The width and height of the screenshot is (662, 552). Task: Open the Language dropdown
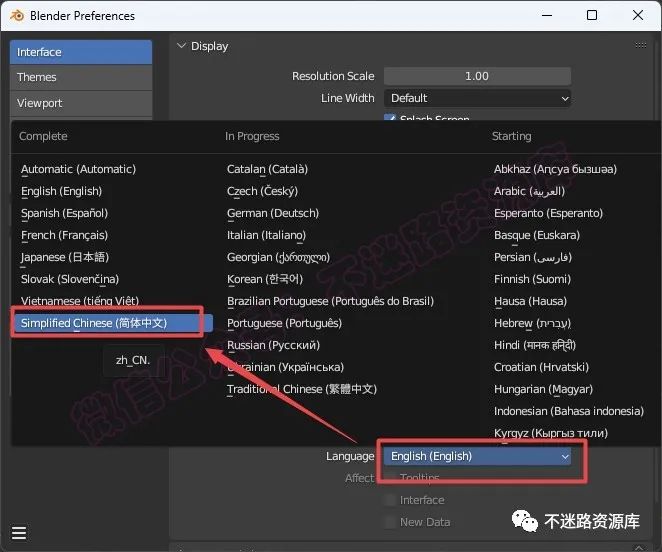tap(478, 456)
